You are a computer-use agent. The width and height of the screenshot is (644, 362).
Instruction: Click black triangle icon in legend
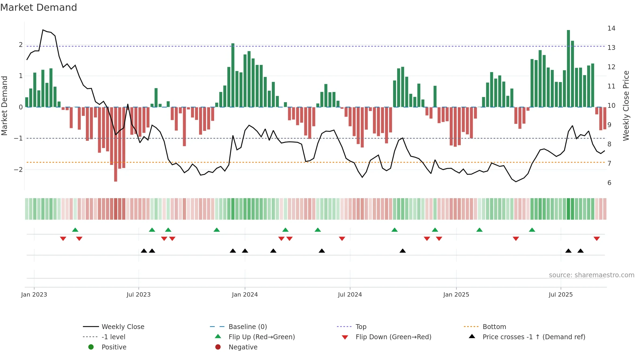click(472, 336)
